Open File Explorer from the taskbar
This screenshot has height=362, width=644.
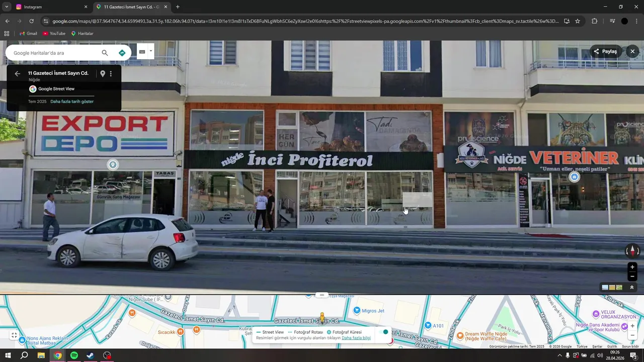tap(41, 355)
